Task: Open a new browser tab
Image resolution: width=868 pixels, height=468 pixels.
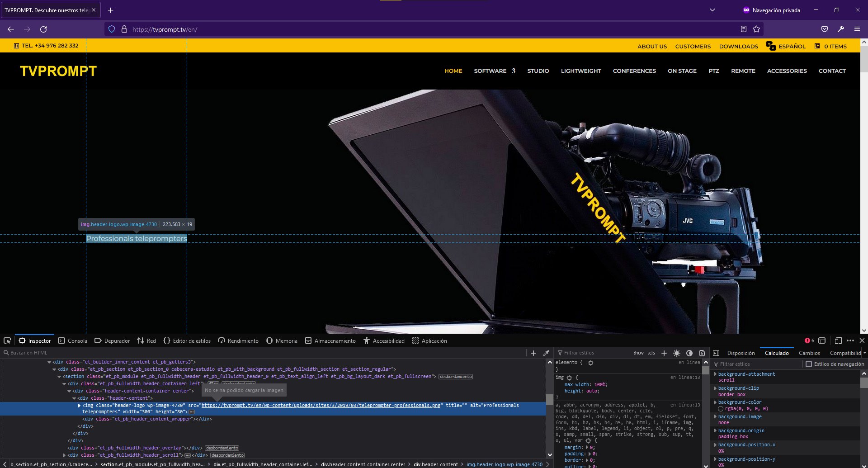Action: pyautogui.click(x=110, y=10)
